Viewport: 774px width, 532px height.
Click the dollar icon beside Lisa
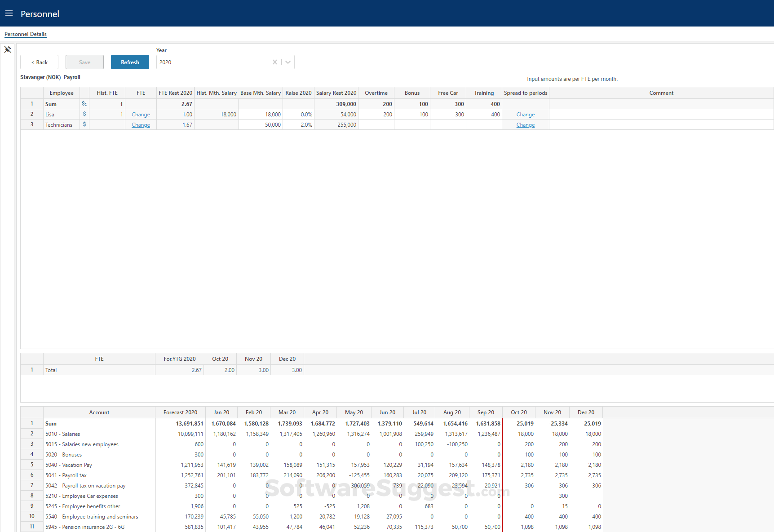(x=84, y=114)
